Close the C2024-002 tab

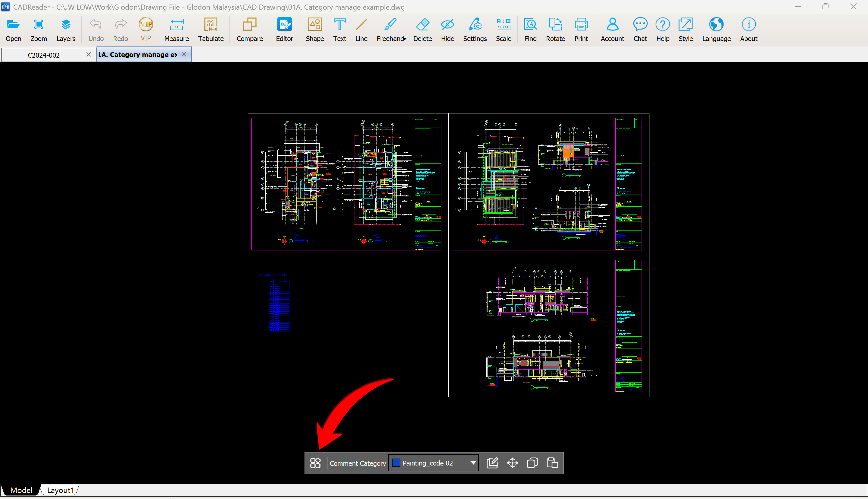click(x=88, y=55)
